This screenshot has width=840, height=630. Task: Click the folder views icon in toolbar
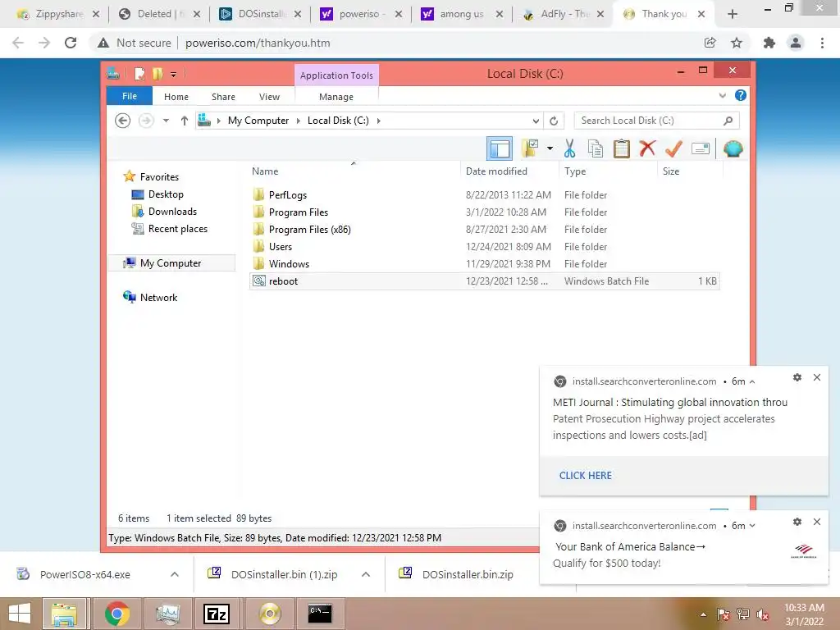click(x=530, y=148)
